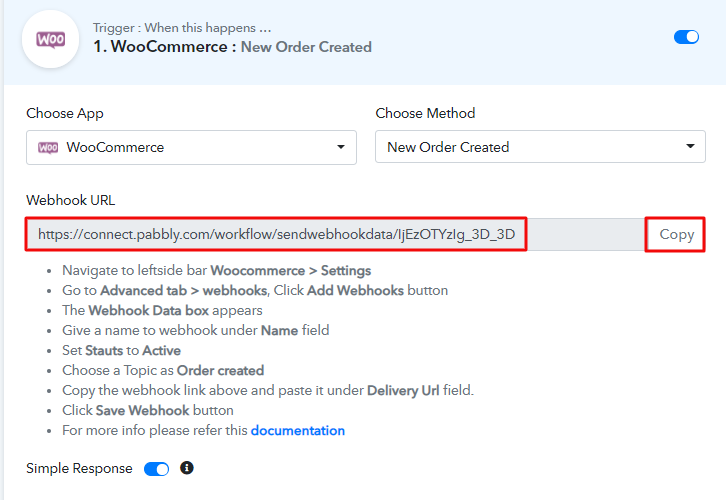This screenshot has width=726, height=500.
Task: Click the caret arrow of the Choose Method dropdown
Action: tap(691, 147)
